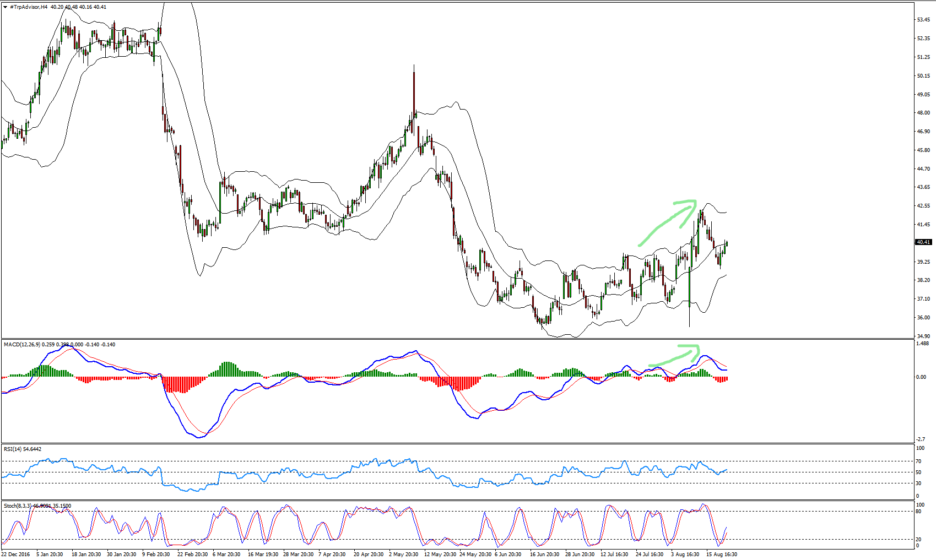Click the 53.45 price level on axis
Screen dimensions: 936x560
point(923,20)
